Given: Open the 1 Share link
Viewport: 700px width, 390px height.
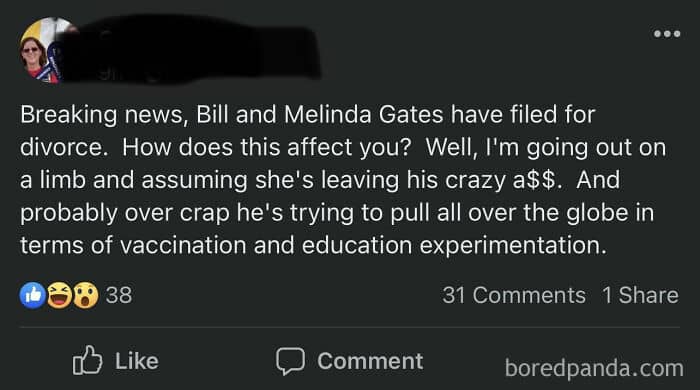Looking at the screenshot, I should click(640, 295).
